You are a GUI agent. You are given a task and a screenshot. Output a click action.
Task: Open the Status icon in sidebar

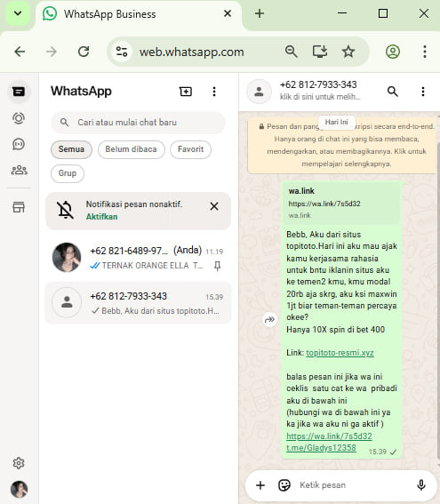19,118
